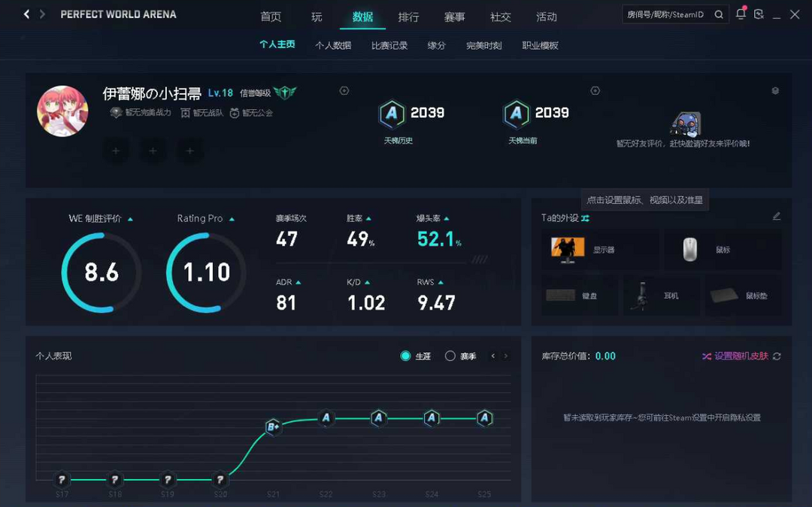
Task: Go forward with the right arrow
Action: point(42,14)
